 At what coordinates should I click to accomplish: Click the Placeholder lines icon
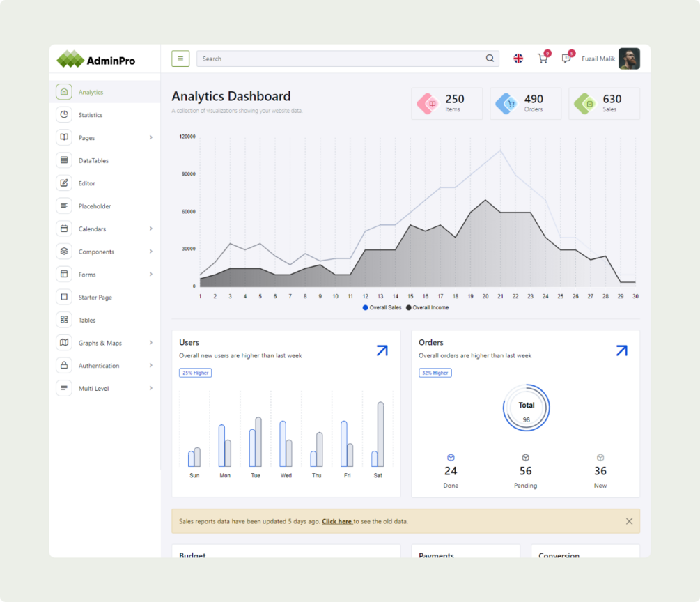[64, 206]
